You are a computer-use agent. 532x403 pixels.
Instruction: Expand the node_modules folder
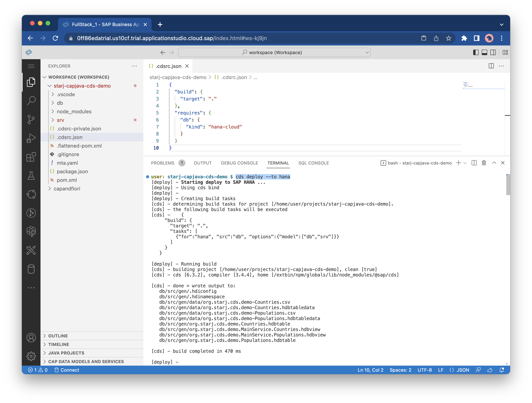[74, 112]
